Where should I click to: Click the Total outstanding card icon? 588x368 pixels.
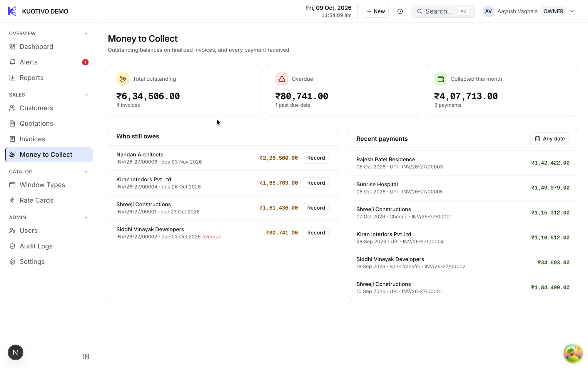tap(123, 79)
